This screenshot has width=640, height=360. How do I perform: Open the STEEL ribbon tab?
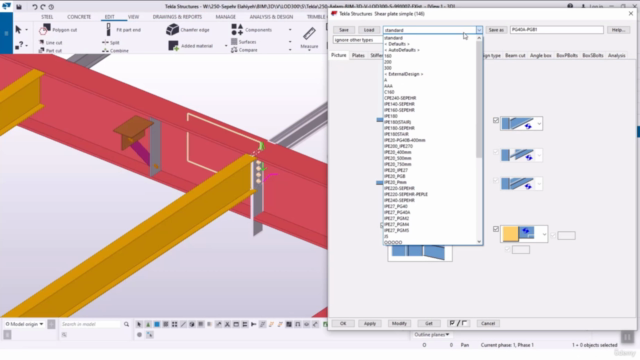click(x=47, y=17)
